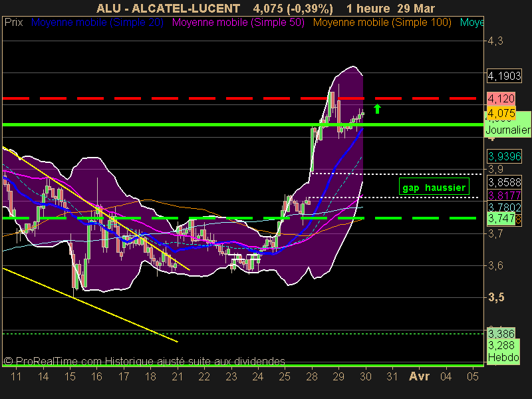532x399 pixels.
Task: Select 'Moyenne mobile (Simple 50)' legend entry
Action: (x=238, y=23)
